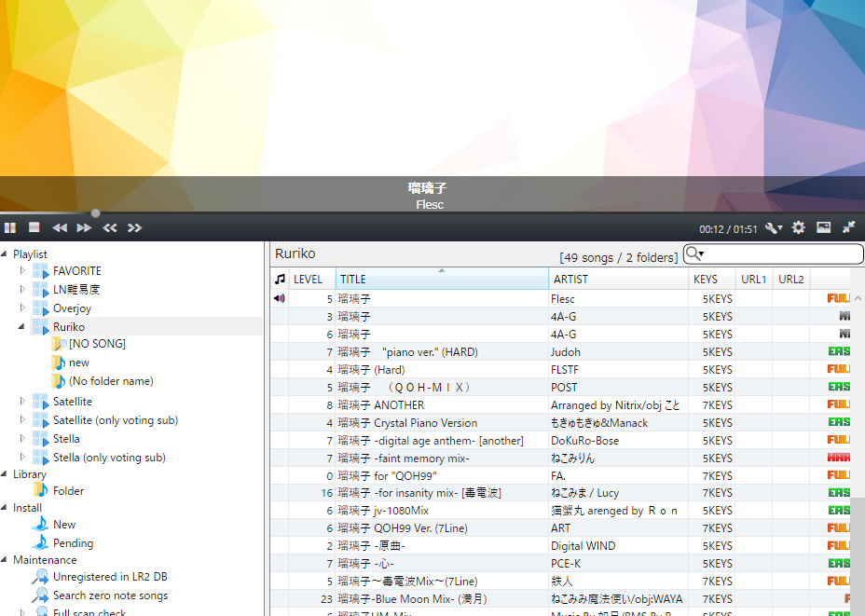The image size is (865, 616).
Task: Click the music note column header
Action: (280, 279)
